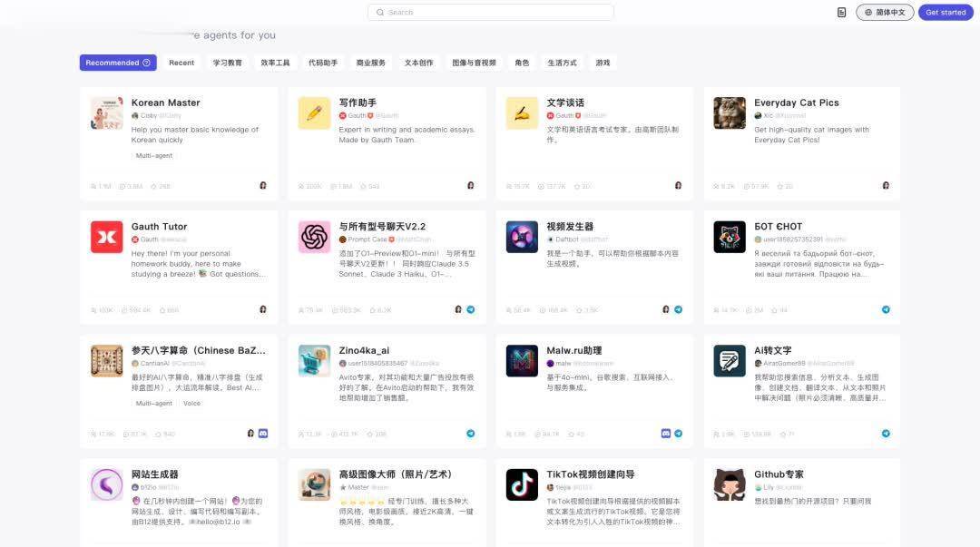Viewport: 980px width, 547px height.
Task: Click the Discord icon on Malw.ru助理 card
Action: click(x=665, y=434)
